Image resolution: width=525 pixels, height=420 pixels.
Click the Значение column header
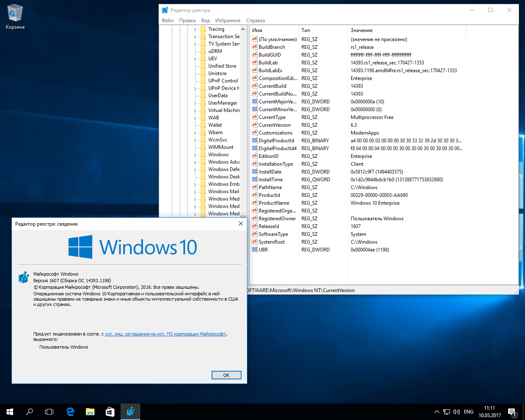(407, 30)
